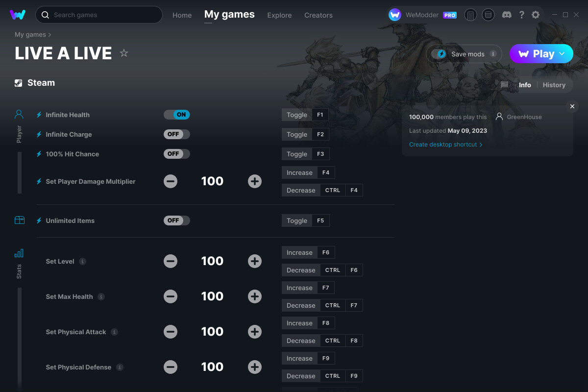Screen dimensions: 588x392
Task: Click the WeMod logo icon
Action: point(18,15)
